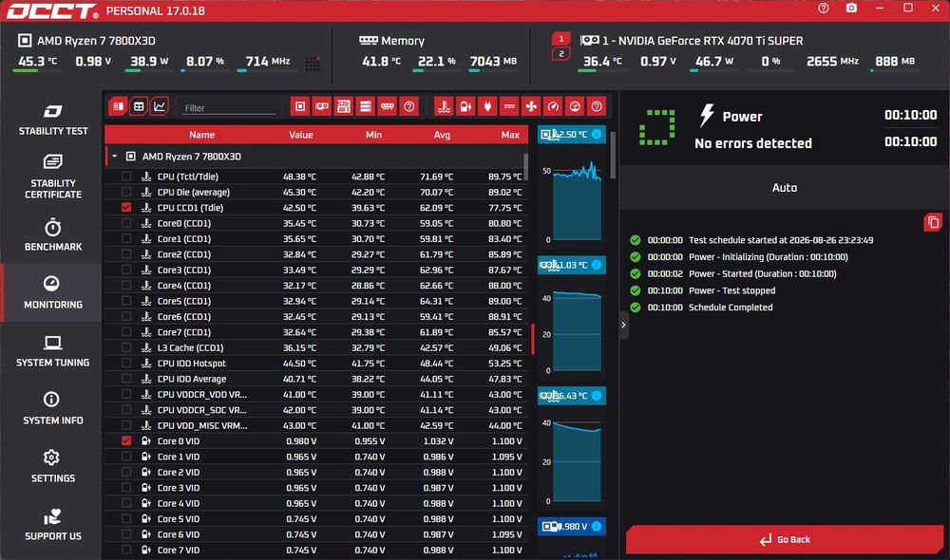Image resolution: width=950 pixels, height=560 pixels.
Task: Click 'Schedule Completed' log entry
Action: 730,307
